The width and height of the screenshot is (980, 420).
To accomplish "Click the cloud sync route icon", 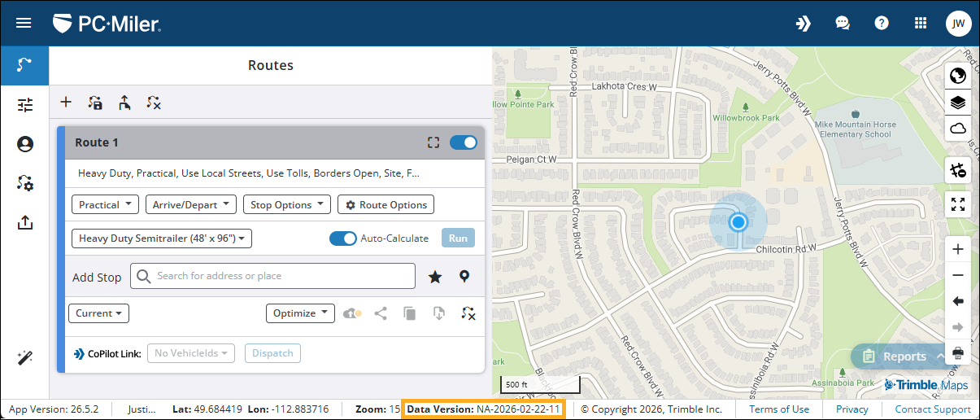I will click(x=353, y=313).
